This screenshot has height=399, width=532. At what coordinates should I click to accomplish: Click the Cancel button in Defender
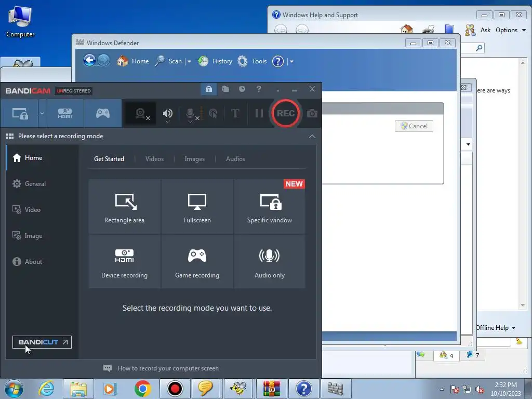click(414, 126)
